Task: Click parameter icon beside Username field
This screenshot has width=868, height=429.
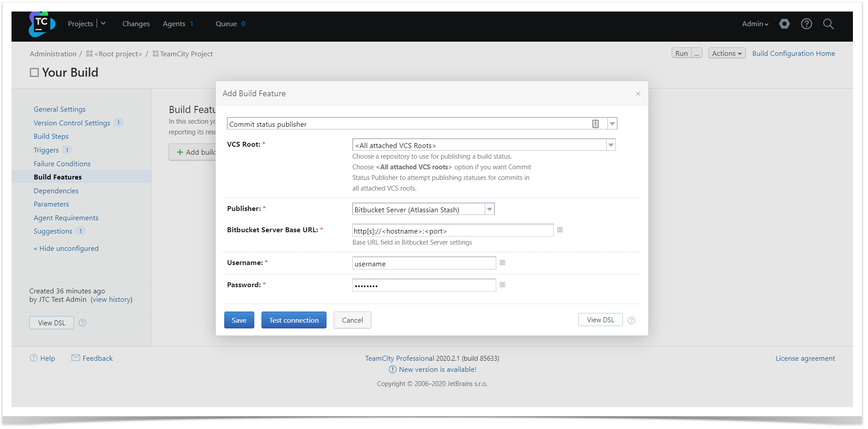Action: tap(502, 262)
